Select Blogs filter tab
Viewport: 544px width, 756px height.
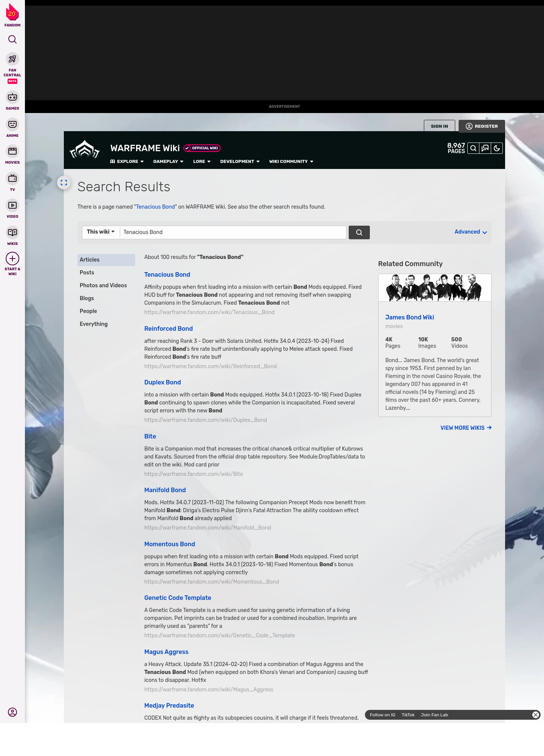(x=106, y=298)
